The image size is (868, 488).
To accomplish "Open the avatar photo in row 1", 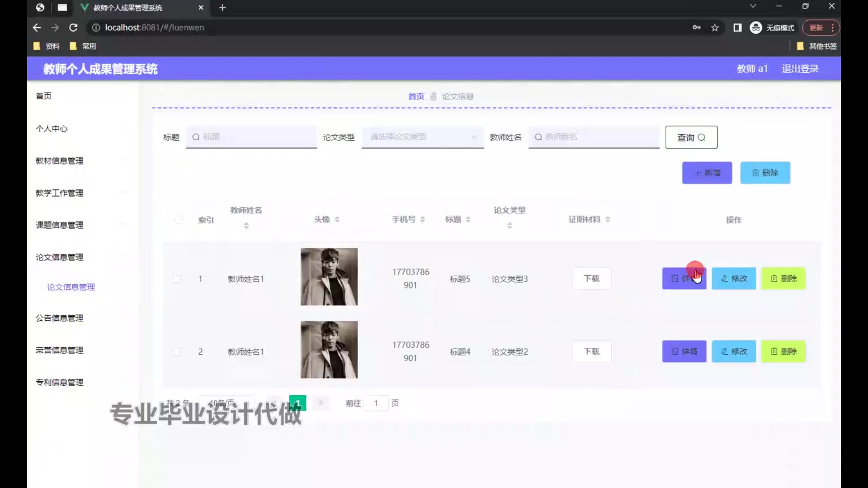I will pyautogui.click(x=329, y=277).
